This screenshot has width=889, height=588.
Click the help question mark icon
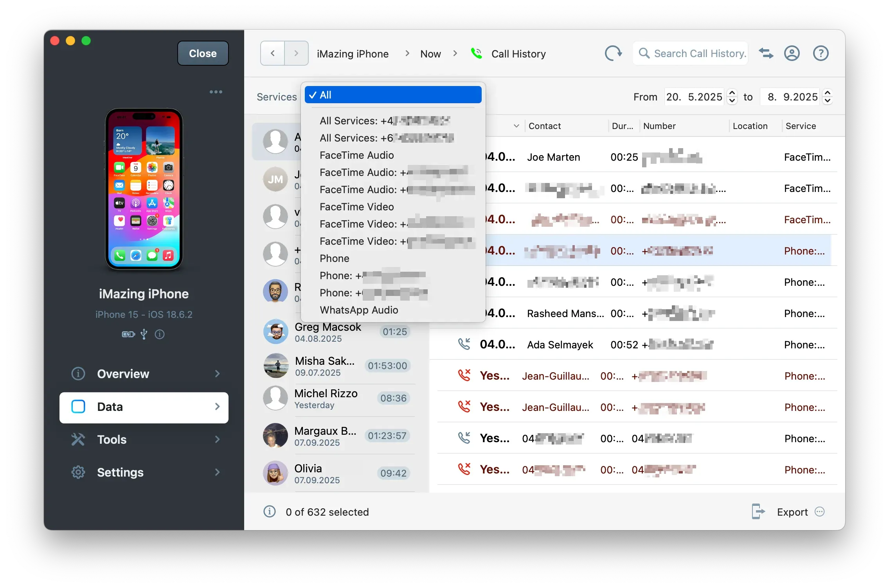(x=820, y=53)
